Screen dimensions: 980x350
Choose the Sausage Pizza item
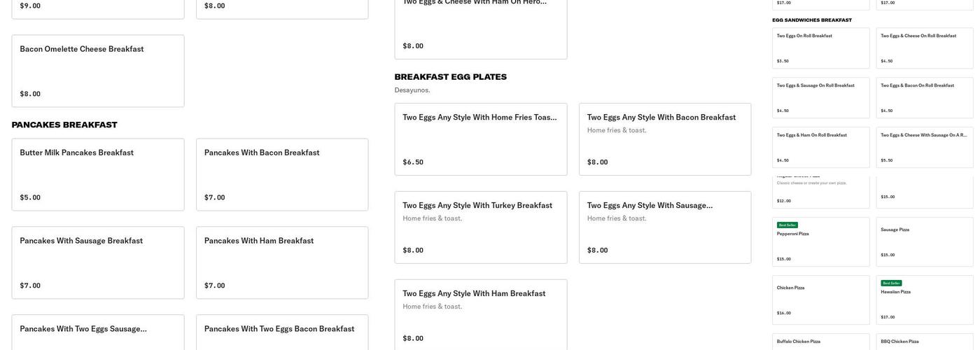[924, 242]
